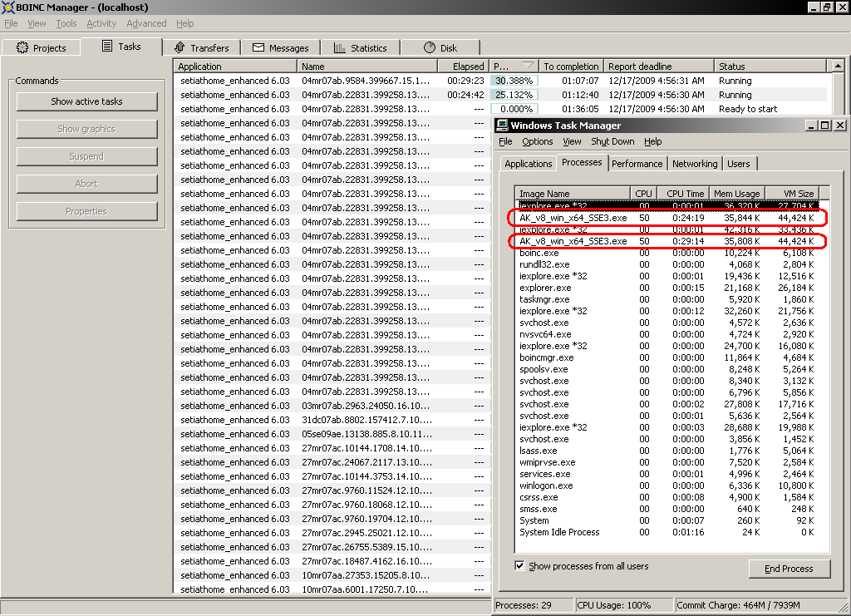The image size is (851, 616).
Task: Select the winlogon.exe process row
Action: [x=667, y=485]
